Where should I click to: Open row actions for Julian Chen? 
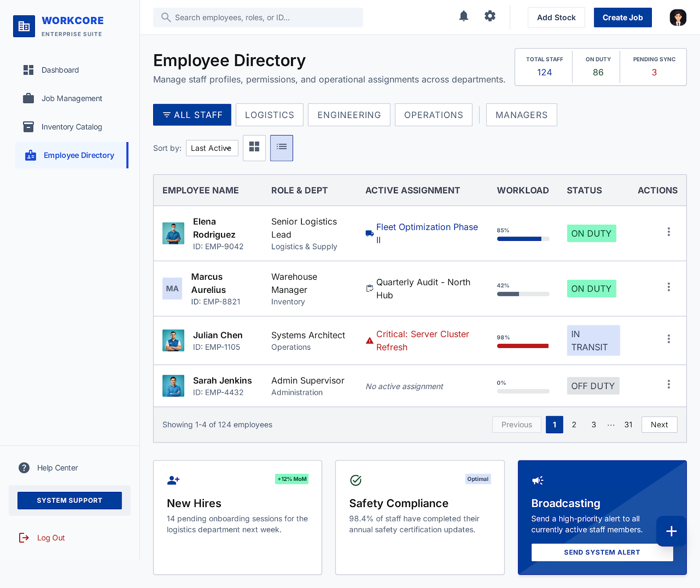click(668, 339)
